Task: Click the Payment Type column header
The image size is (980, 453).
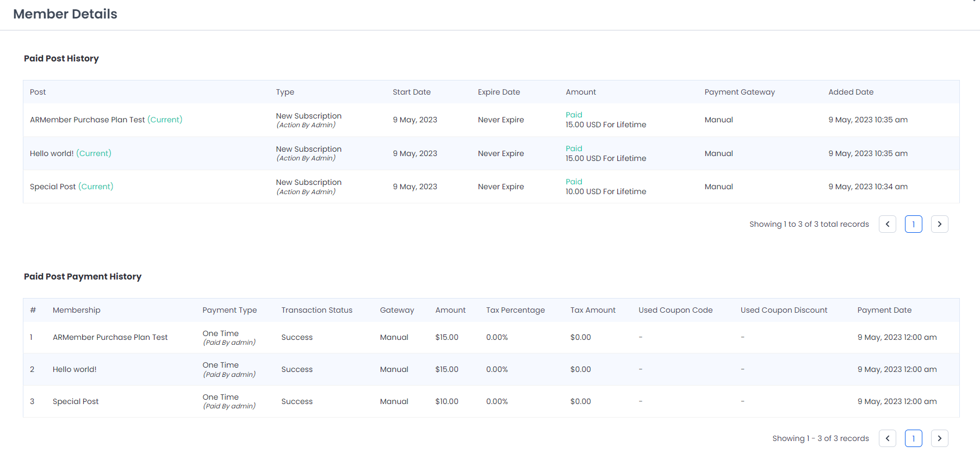Action: point(230,311)
